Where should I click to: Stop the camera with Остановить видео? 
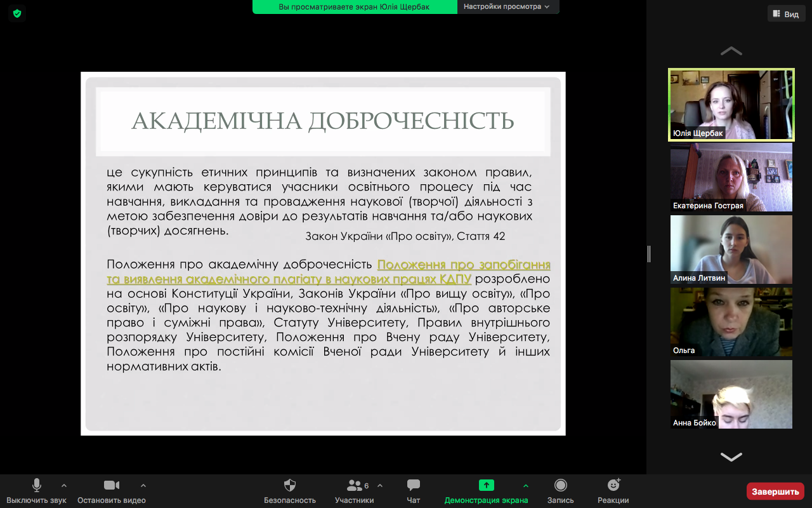(x=112, y=490)
